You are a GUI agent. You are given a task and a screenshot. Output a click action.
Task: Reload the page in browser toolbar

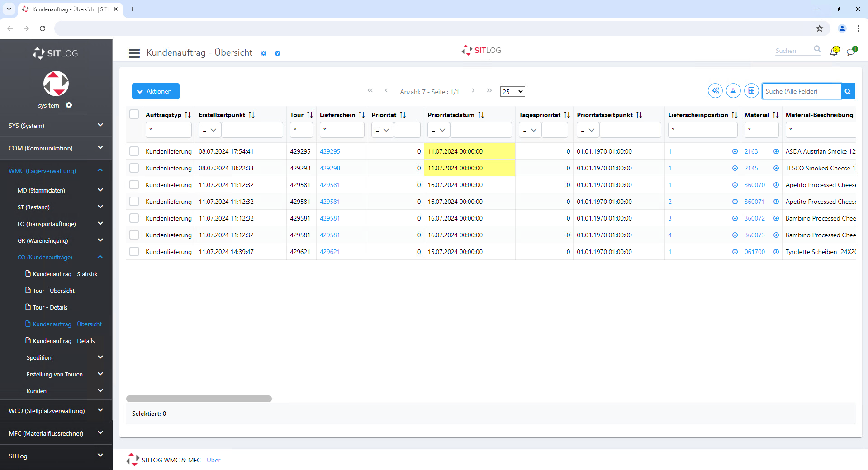pos(43,28)
